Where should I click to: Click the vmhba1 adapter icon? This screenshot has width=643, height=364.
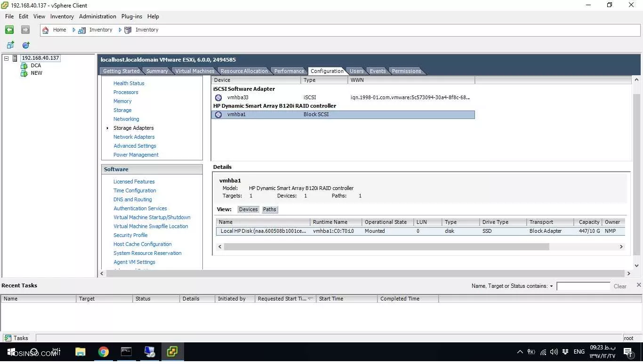[x=218, y=115]
